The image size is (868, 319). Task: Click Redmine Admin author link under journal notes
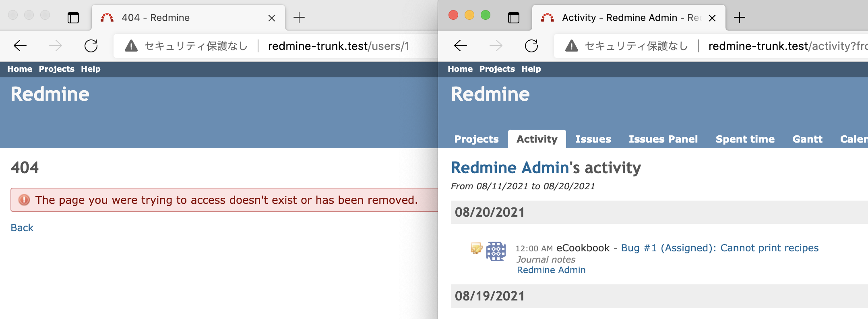[x=551, y=270]
